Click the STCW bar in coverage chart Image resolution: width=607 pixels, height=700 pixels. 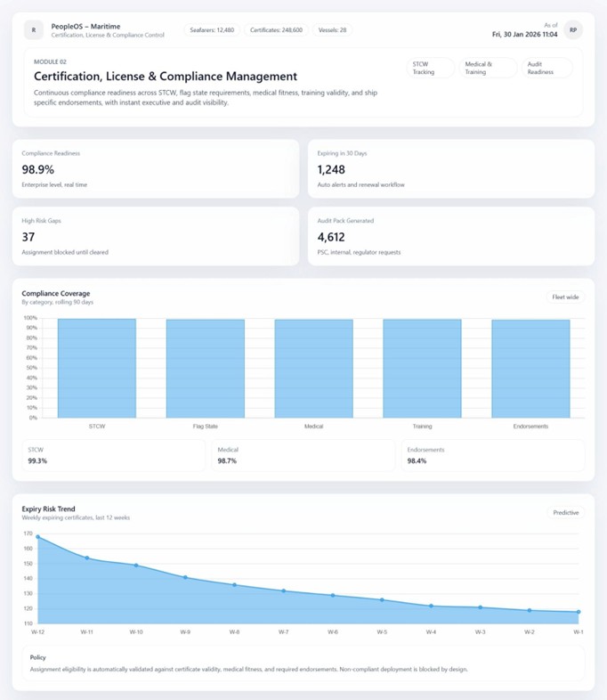(x=97, y=368)
